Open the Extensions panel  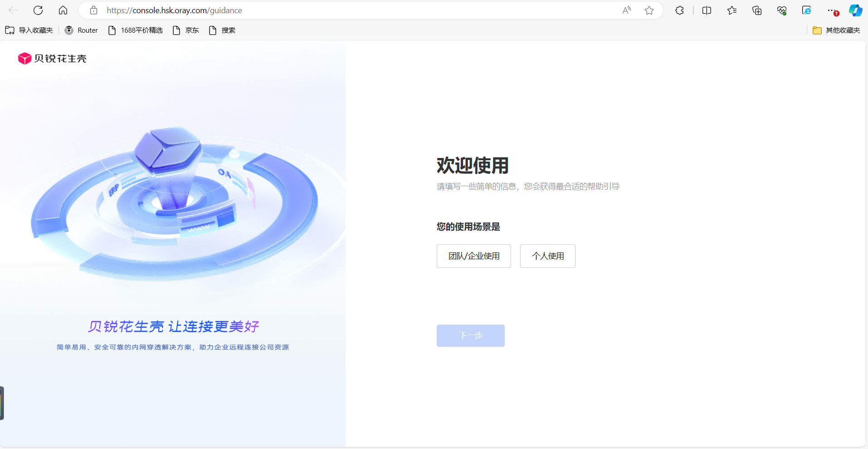tap(679, 10)
